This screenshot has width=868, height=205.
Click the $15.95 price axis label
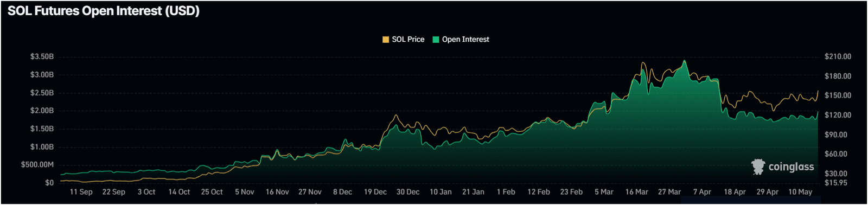point(836,183)
